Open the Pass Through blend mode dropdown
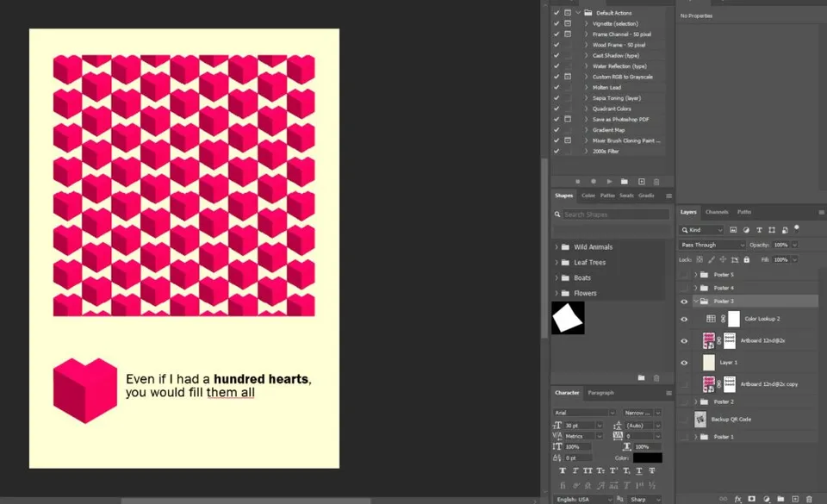This screenshot has height=504, width=827. click(712, 245)
